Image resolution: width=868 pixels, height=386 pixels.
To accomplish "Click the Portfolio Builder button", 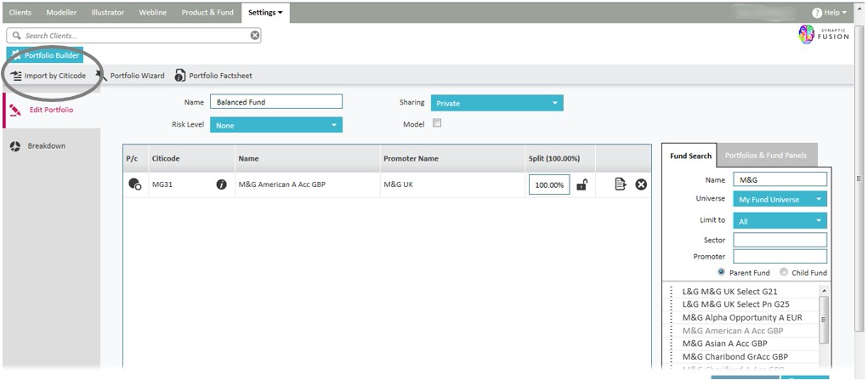I will [45, 55].
